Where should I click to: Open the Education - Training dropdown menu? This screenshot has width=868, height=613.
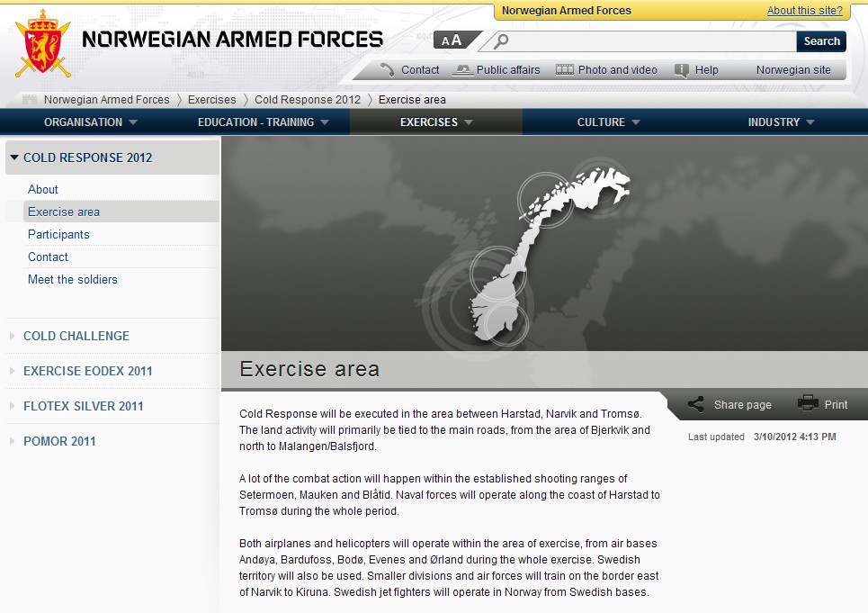tap(264, 122)
